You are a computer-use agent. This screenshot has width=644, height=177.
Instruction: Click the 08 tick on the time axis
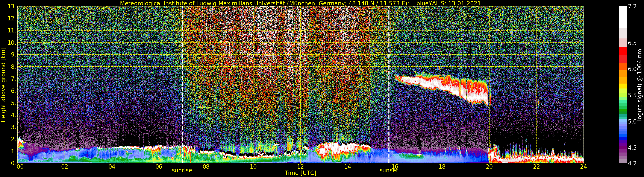click(206, 167)
